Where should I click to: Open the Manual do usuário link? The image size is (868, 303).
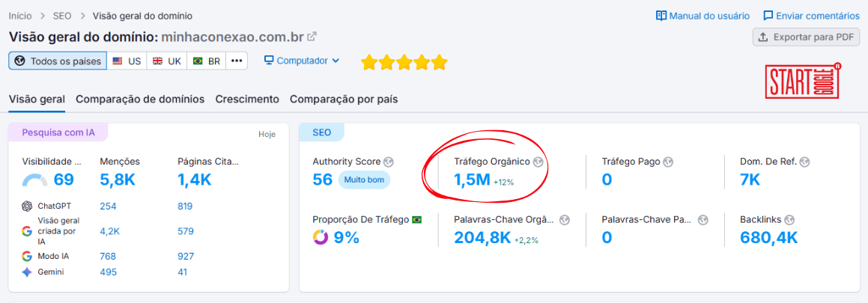pyautogui.click(x=702, y=16)
